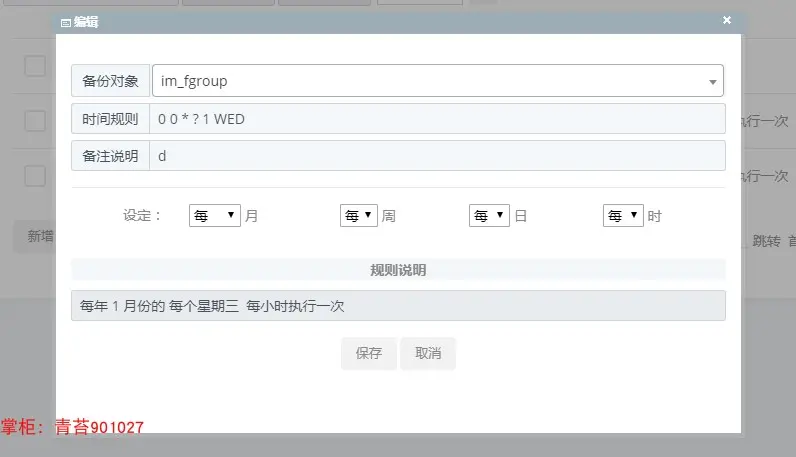The height and width of the screenshot is (457, 796).
Task: Click the 时间规则 label
Action: coord(110,119)
